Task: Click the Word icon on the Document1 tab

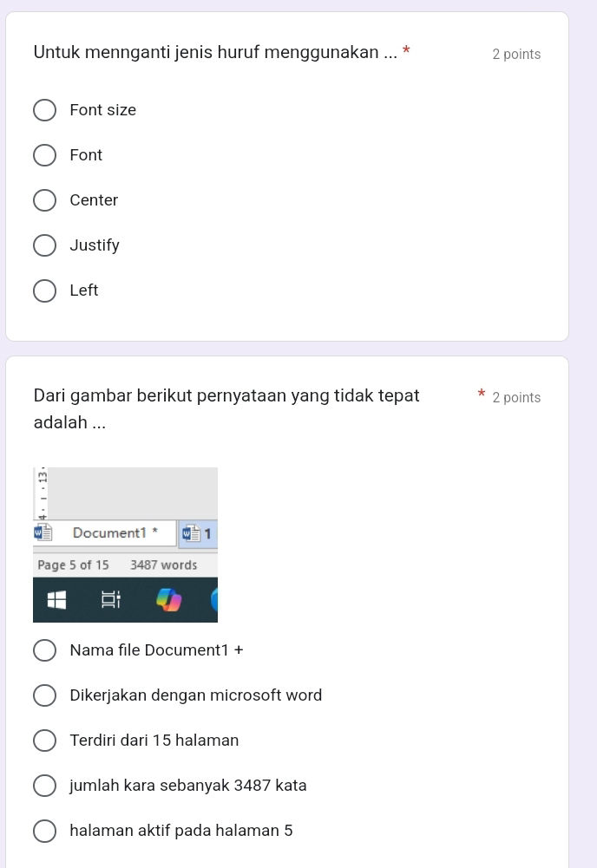Action: 43,532
